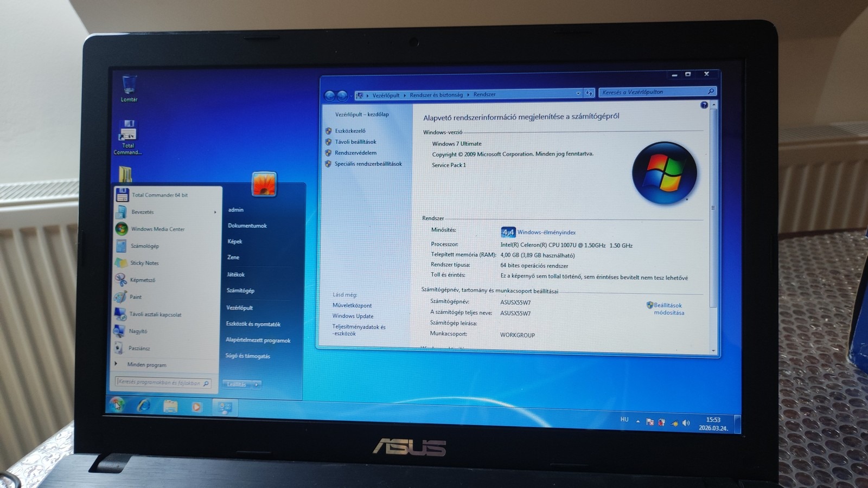Click the search magnifier in Control Panel search box
This screenshot has height=488, width=868.
711,91
